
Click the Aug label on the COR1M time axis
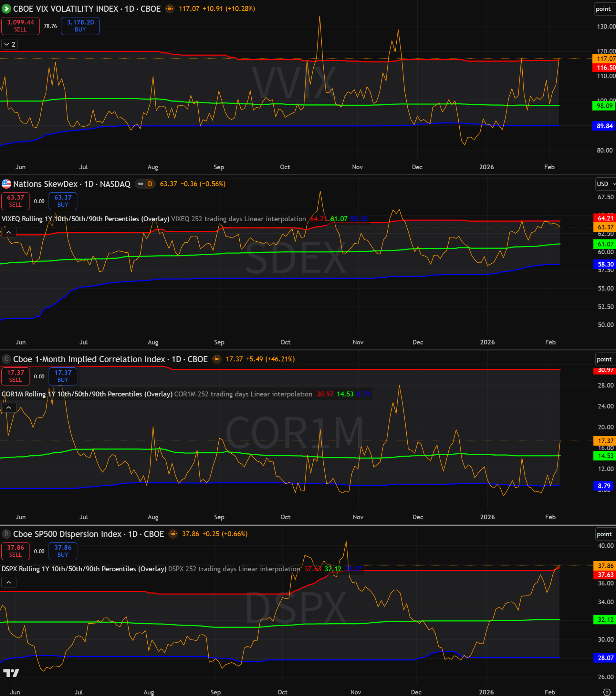pyautogui.click(x=153, y=517)
